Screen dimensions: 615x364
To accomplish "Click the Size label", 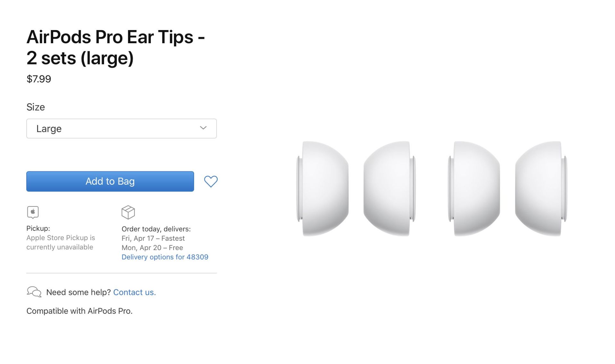I will 36,107.
